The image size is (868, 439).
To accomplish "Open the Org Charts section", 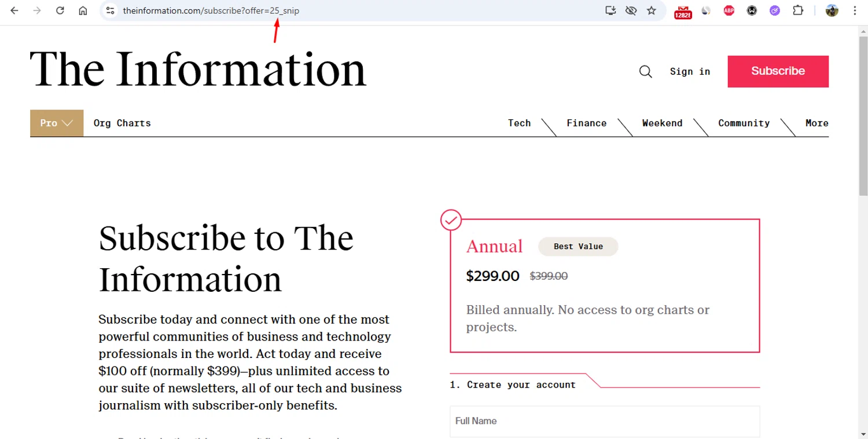I will tap(122, 123).
